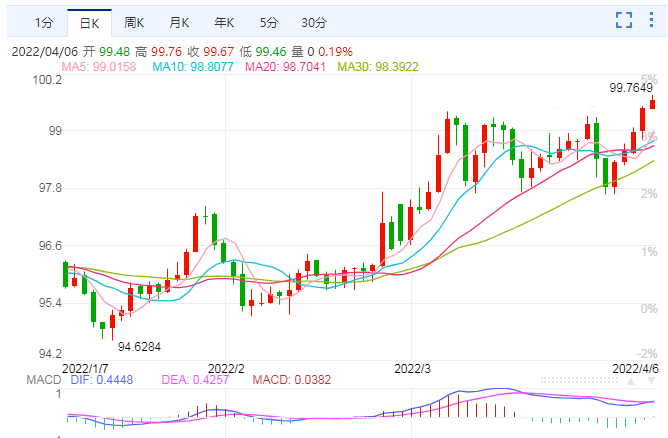668x438 pixels.
Task: Open the 周K weekly chart tab
Action: coord(134,23)
